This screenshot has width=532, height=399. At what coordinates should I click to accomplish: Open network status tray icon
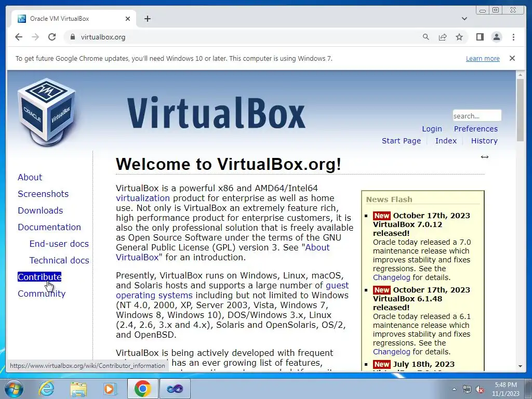467,389
